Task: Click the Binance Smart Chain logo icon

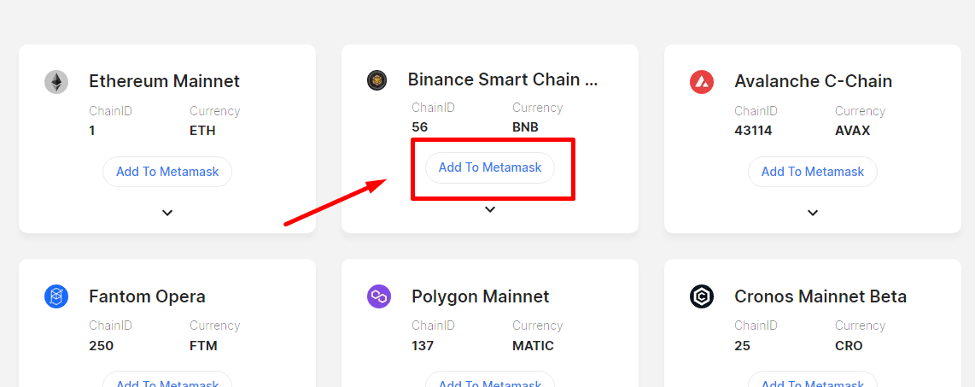Action: 377,80
